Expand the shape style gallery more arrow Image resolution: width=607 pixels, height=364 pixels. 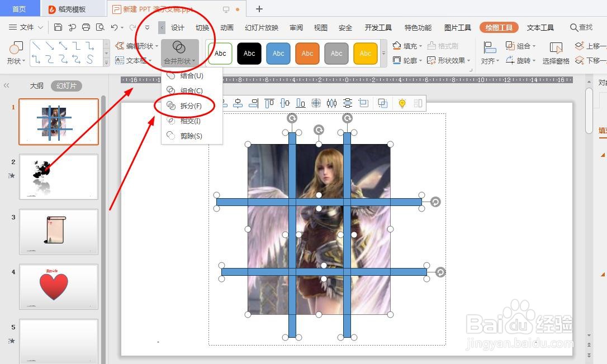tap(383, 53)
